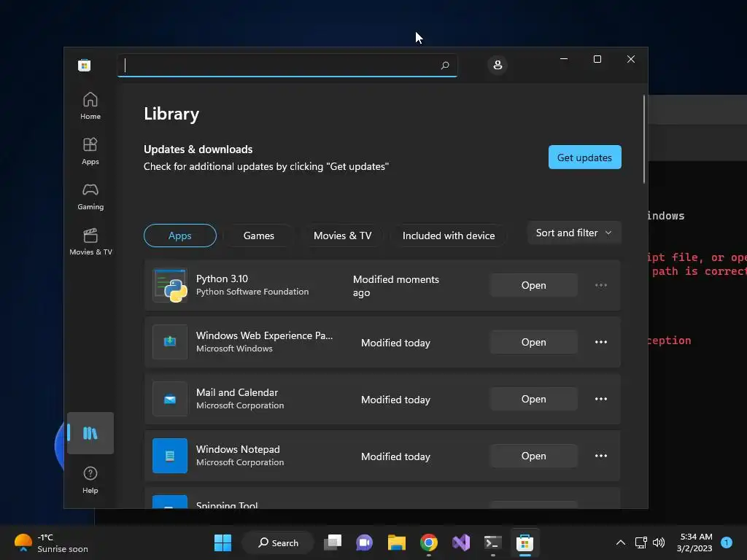The image size is (747, 560).
Task: Click 'Updates & downloads' heading
Action: 198,149
